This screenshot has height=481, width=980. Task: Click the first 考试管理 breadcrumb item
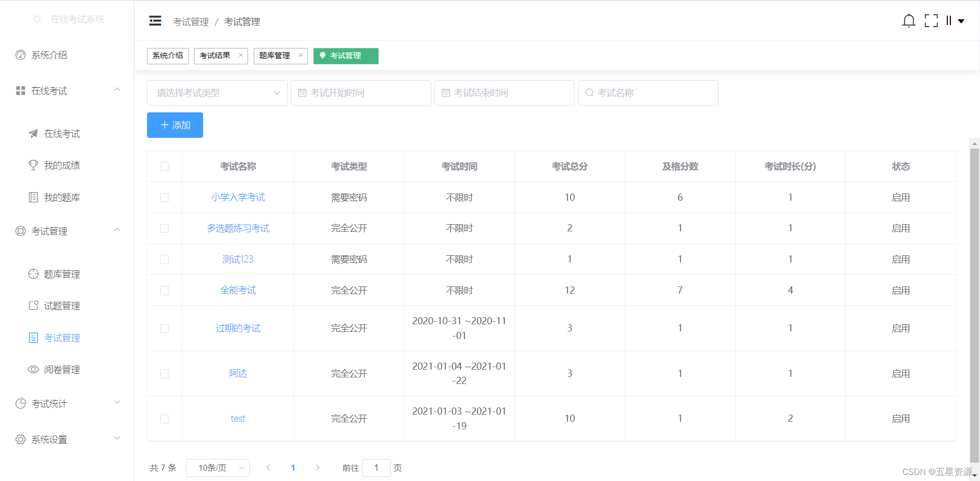(191, 21)
